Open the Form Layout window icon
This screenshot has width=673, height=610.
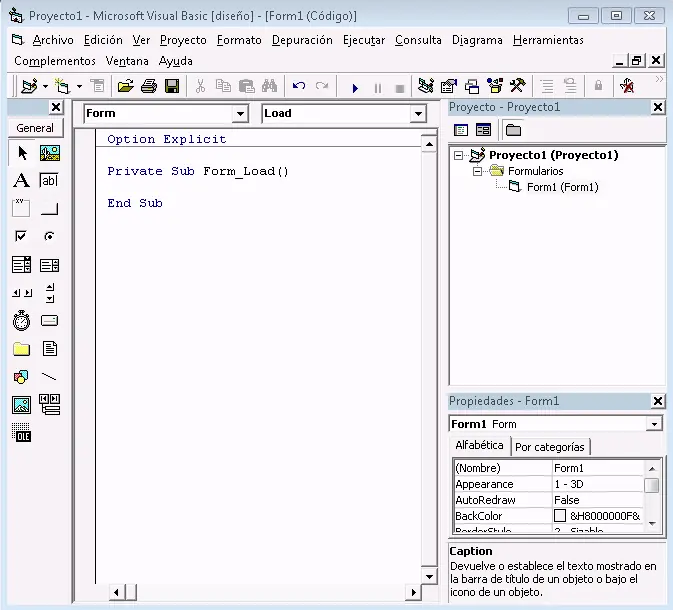(x=472, y=87)
